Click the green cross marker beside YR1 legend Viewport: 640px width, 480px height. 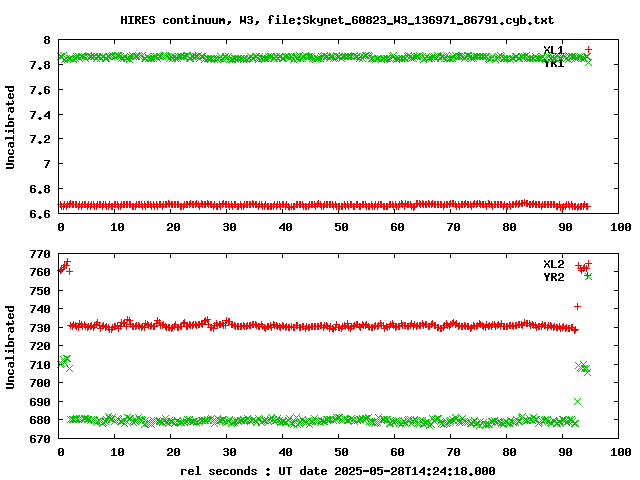click(x=588, y=62)
